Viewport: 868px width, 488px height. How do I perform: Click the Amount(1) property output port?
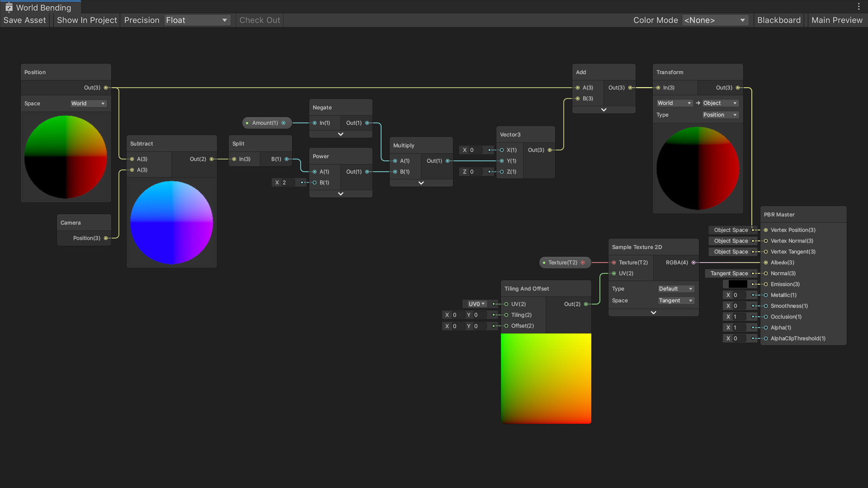(283, 123)
